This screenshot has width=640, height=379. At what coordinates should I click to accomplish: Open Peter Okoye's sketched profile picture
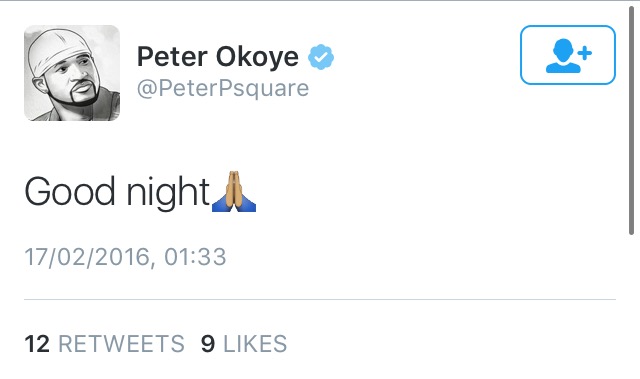[x=72, y=73]
